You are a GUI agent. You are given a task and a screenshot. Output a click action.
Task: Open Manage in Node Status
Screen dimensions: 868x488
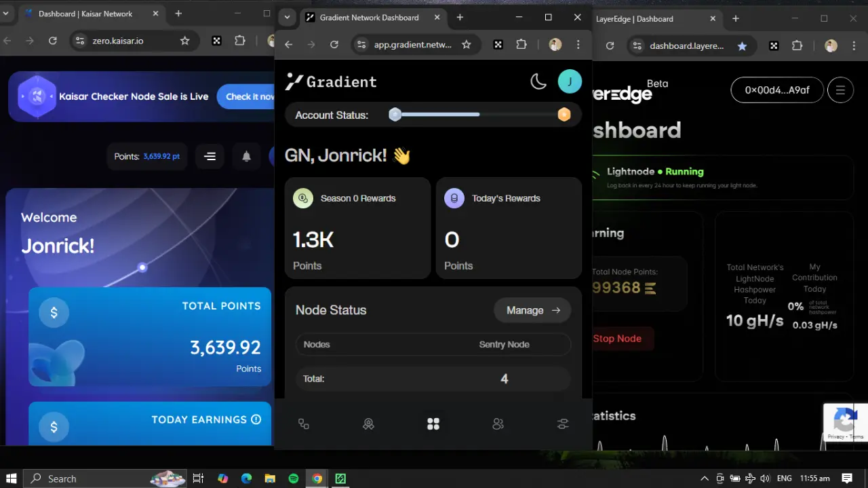tap(532, 310)
